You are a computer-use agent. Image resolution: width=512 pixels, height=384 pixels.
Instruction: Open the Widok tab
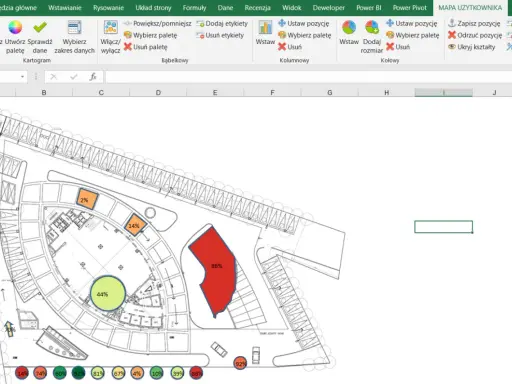click(292, 8)
